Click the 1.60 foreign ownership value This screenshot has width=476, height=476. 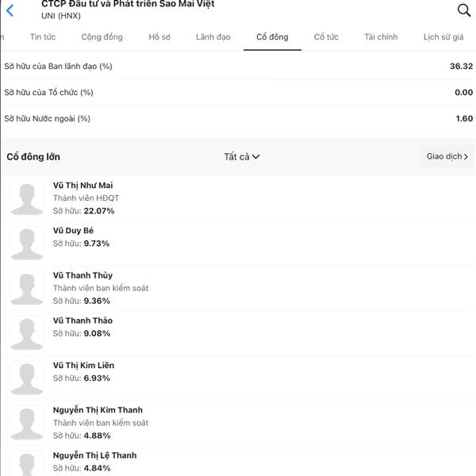coord(464,118)
